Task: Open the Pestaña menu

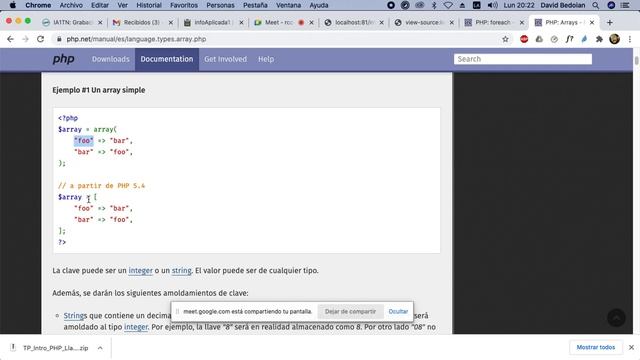Action: (255, 5)
